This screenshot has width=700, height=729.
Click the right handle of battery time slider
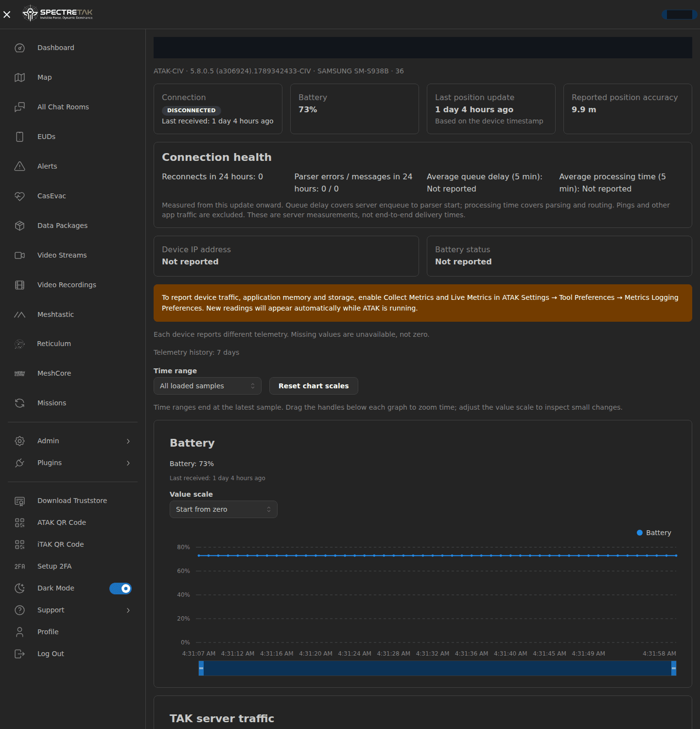674,668
